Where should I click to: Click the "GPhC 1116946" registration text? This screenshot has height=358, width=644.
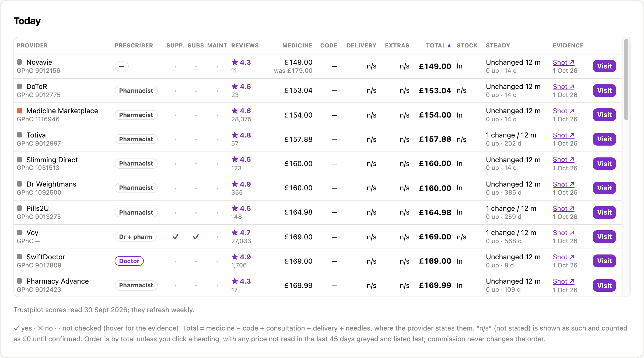[x=38, y=119]
